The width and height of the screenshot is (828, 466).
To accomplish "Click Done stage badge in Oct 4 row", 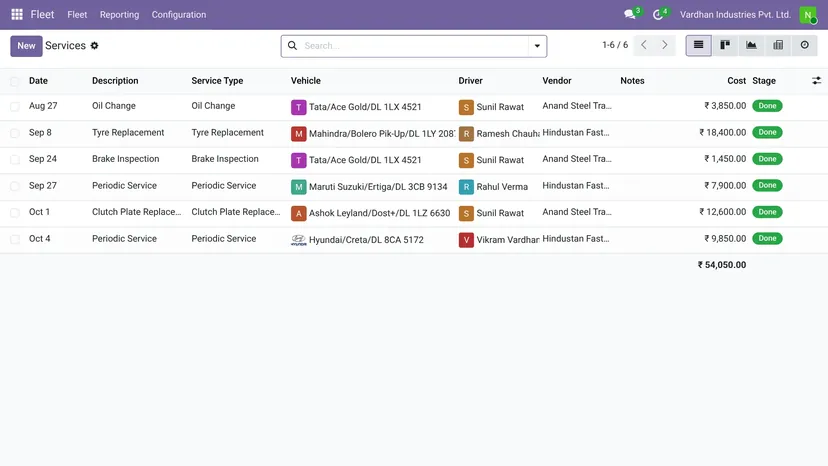I will point(767,239).
